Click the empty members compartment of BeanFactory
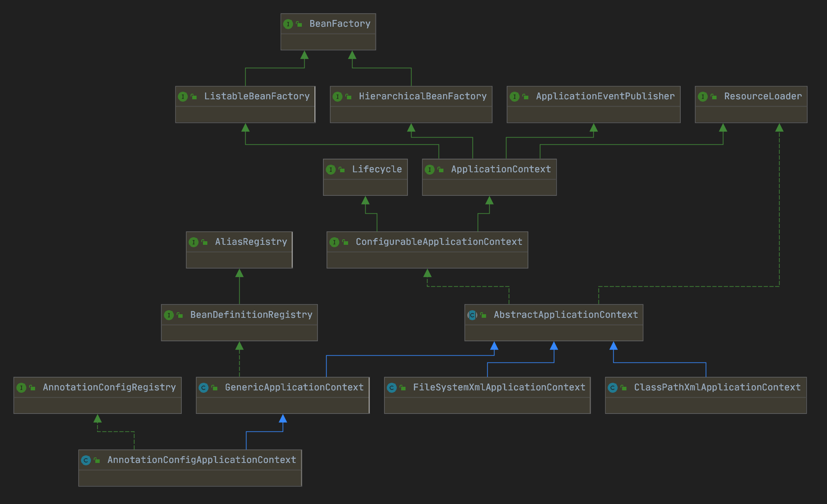Image resolution: width=827 pixels, height=504 pixels. (328, 42)
